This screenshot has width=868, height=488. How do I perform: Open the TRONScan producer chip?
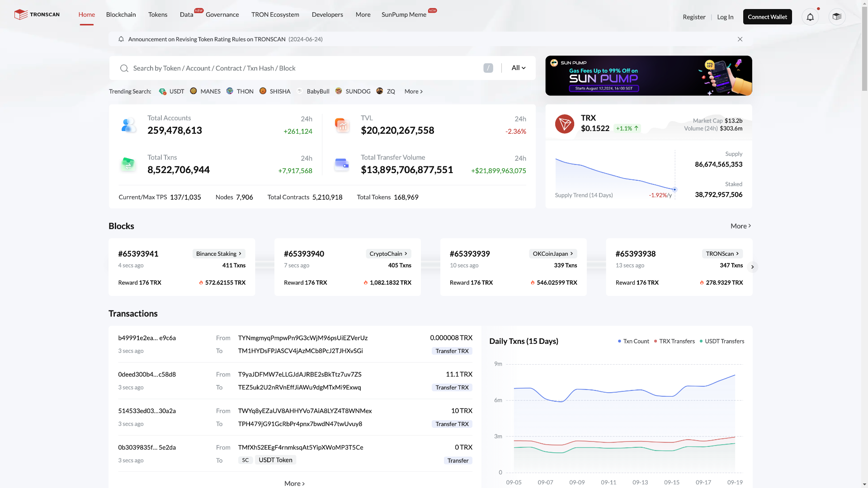pos(722,253)
